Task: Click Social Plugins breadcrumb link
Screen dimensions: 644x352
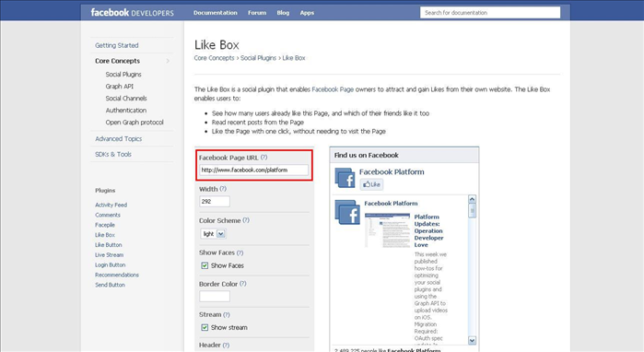Action: point(258,58)
